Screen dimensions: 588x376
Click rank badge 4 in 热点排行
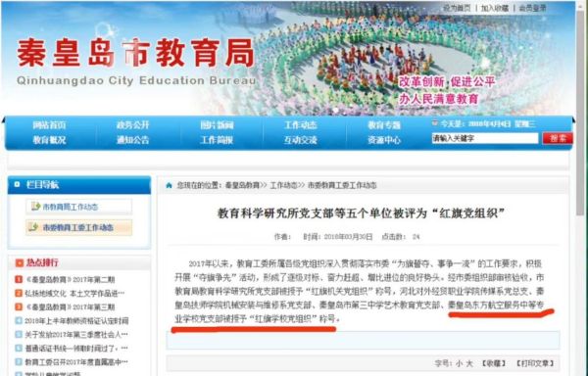(19, 320)
